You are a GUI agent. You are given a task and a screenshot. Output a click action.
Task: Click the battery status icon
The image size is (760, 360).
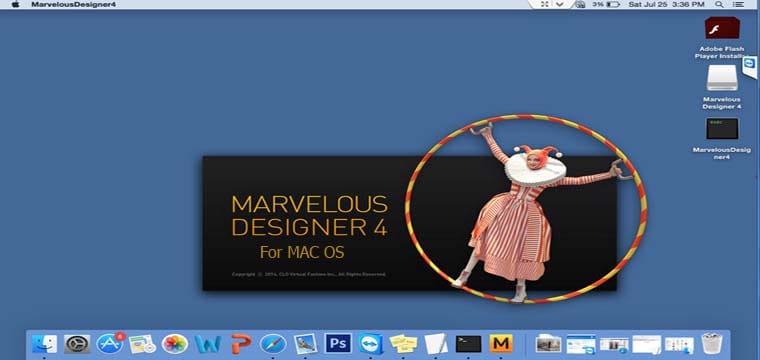coord(613,4)
